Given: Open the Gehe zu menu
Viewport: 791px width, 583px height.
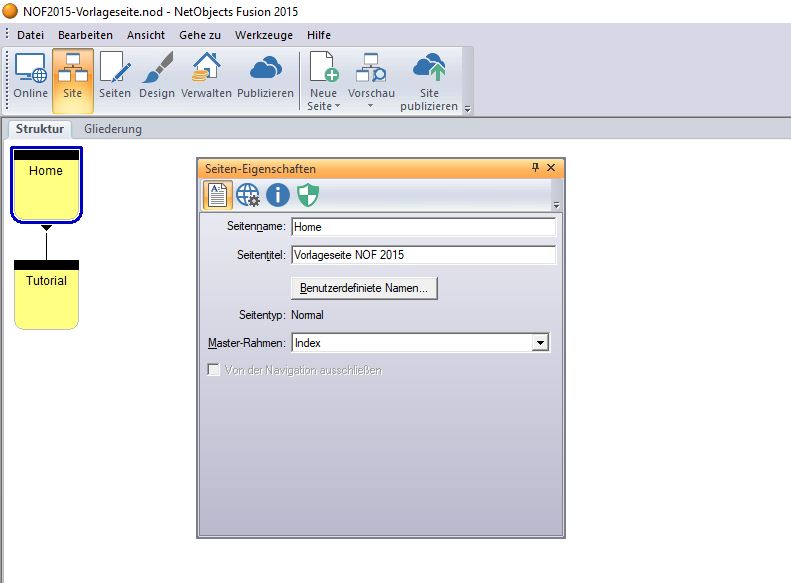Looking at the screenshot, I should [200, 35].
